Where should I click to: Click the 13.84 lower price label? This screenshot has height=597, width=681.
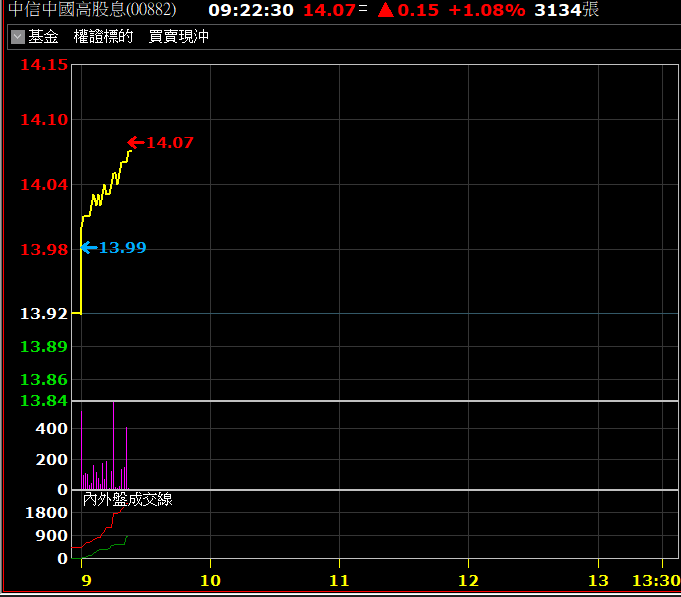44,400
